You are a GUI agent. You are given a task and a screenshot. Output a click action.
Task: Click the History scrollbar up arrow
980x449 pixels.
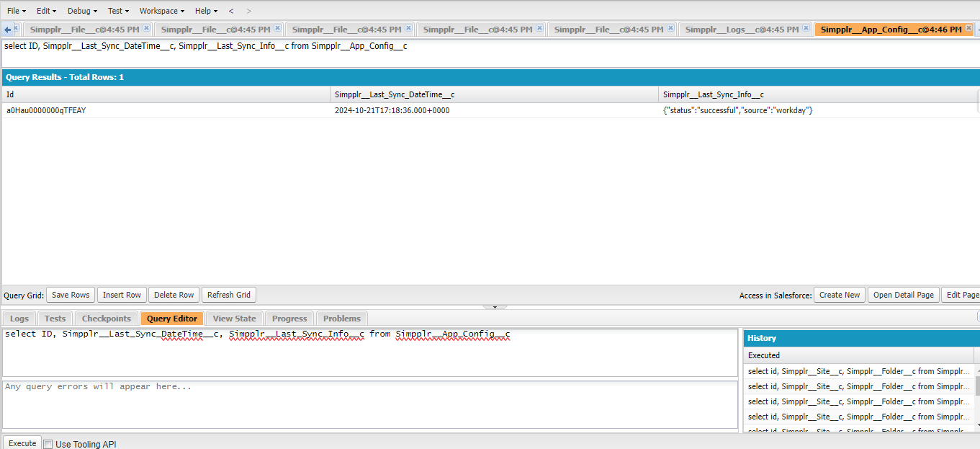click(x=978, y=369)
